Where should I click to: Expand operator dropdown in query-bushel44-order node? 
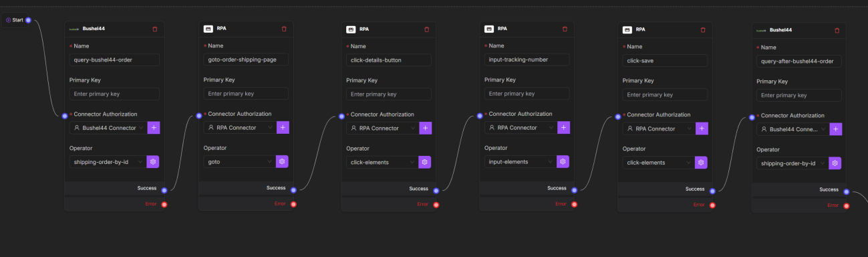[x=108, y=161]
